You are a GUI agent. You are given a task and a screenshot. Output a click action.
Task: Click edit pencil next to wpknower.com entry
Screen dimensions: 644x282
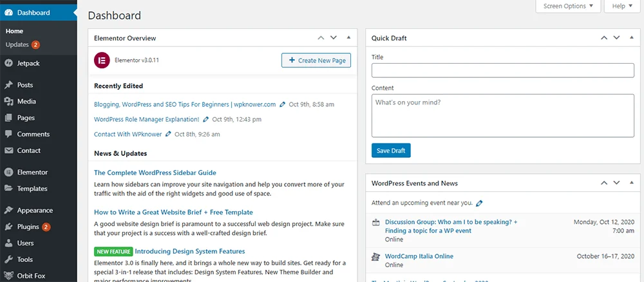[282, 105]
